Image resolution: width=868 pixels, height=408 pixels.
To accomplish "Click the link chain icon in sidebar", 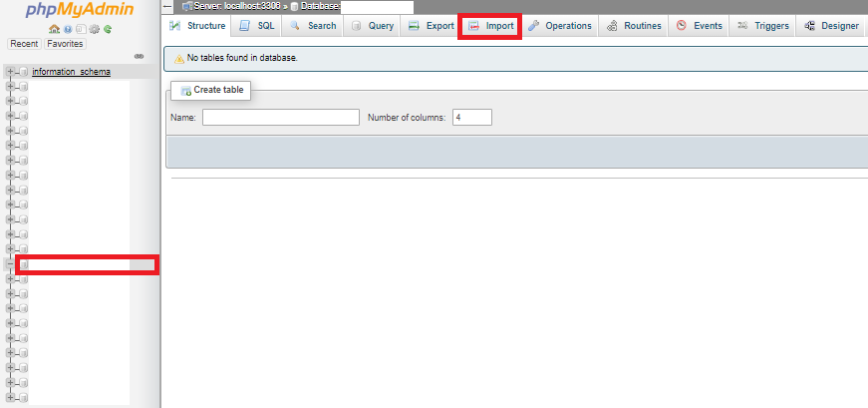I will pyautogui.click(x=139, y=56).
